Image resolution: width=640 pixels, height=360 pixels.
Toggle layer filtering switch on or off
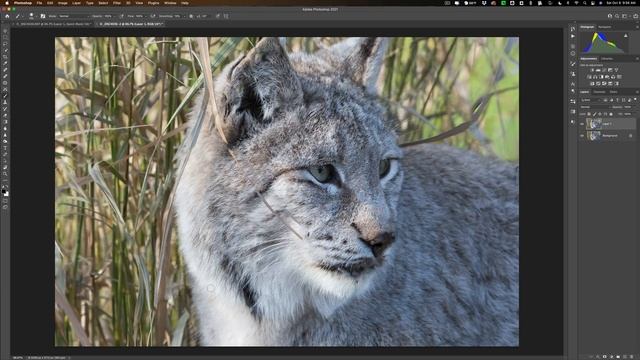pyautogui.click(x=635, y=100)
